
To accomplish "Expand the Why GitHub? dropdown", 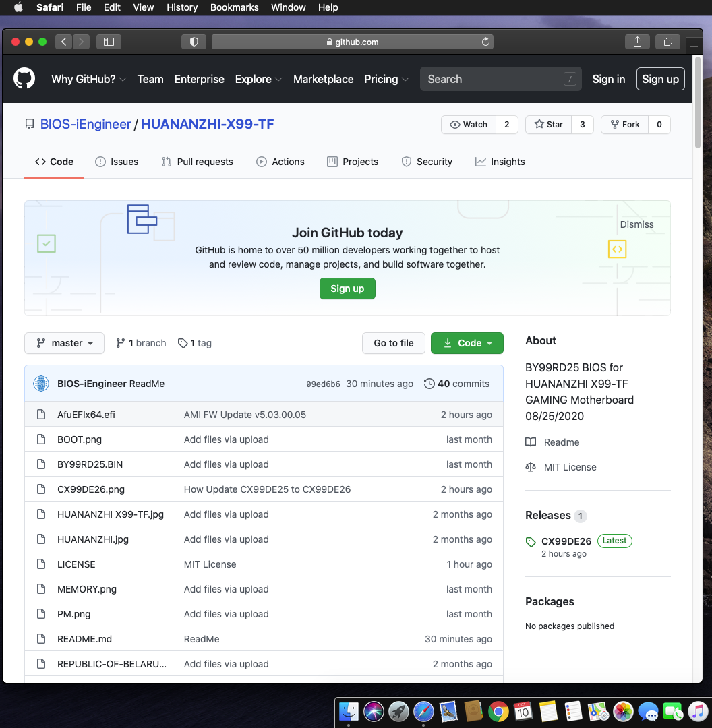I will (x=89, y=79).
